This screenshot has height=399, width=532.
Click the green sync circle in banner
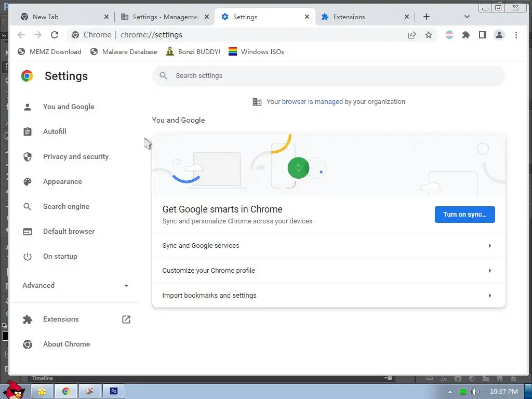pyautogui.click(x=298, y=168)
